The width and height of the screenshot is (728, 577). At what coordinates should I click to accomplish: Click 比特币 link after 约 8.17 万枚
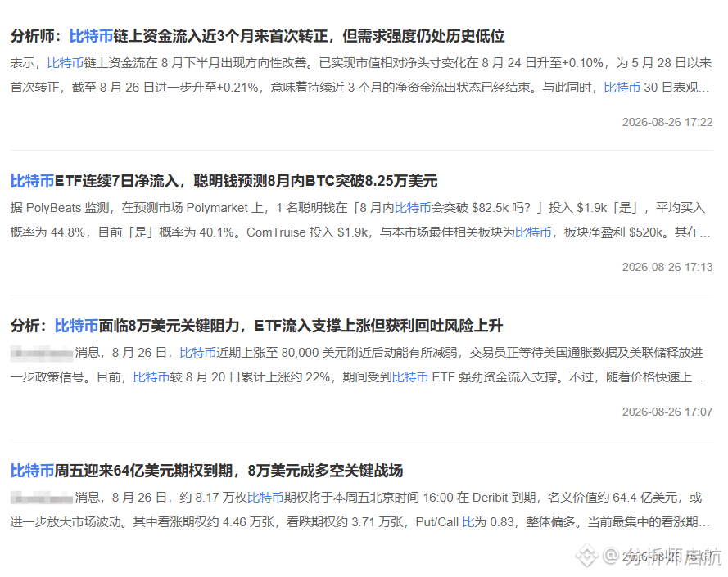pyautogui.click(x=265, y=497)
